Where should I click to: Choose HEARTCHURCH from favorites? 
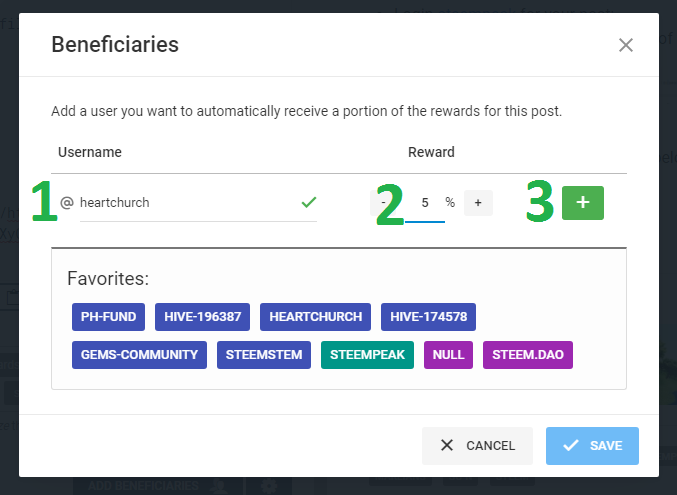[x=316, y=317]
